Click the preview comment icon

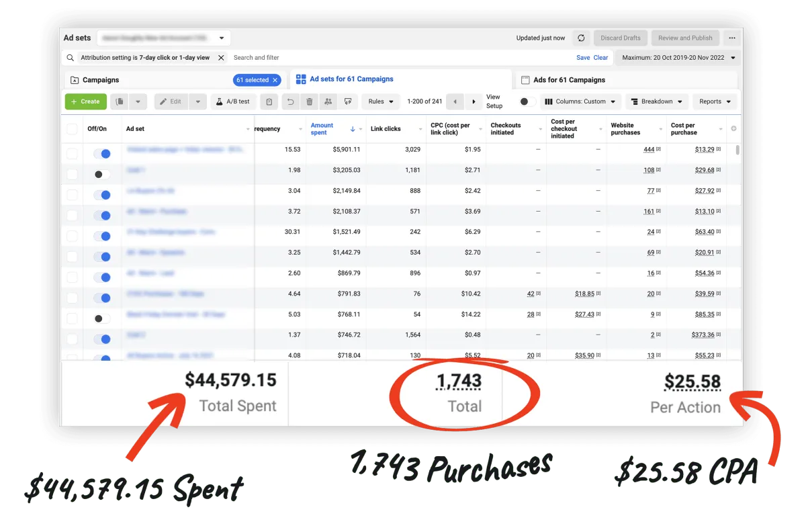[x=348, y=101]
